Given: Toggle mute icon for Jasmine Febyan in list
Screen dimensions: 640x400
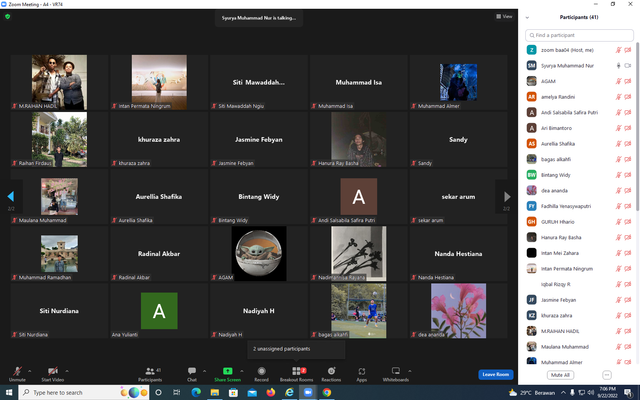Looking at the screenshot, I should click(619, 300).
